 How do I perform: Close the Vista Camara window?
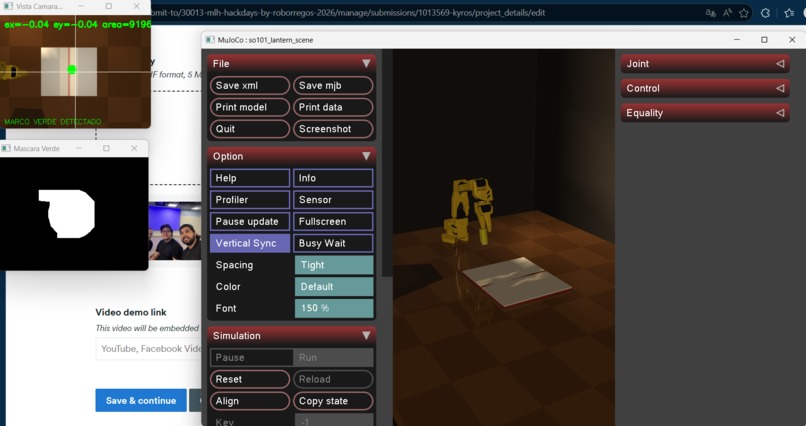click(x=136, y=6)
